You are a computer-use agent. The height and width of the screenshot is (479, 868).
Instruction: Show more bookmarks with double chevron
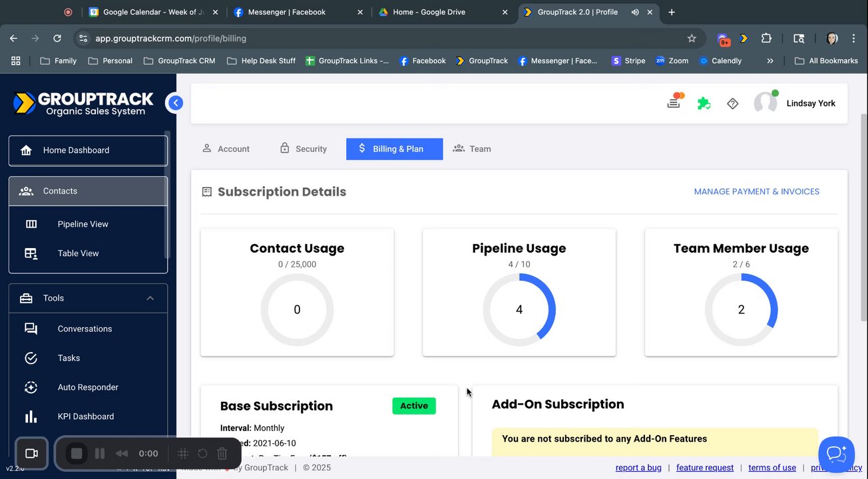770,61
